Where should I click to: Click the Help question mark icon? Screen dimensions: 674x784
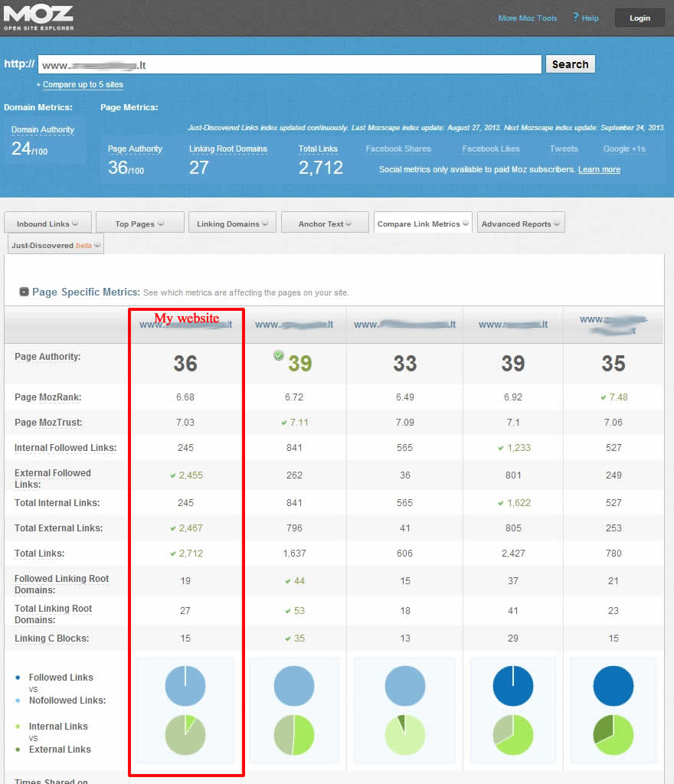click(x=575, y=18)
